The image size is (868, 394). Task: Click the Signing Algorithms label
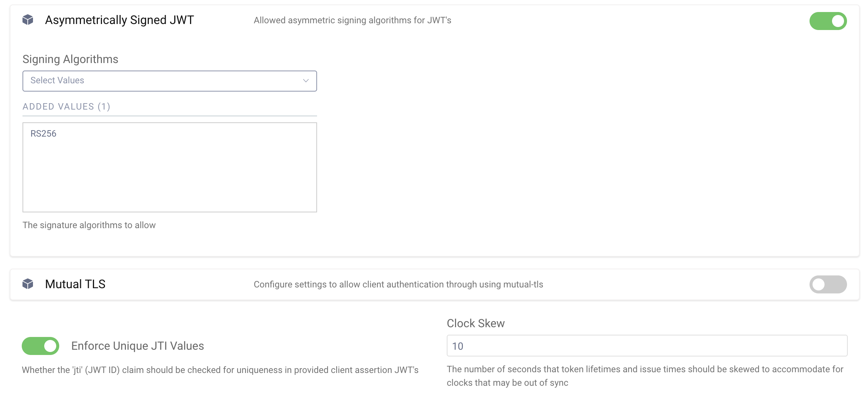(71, 59)
